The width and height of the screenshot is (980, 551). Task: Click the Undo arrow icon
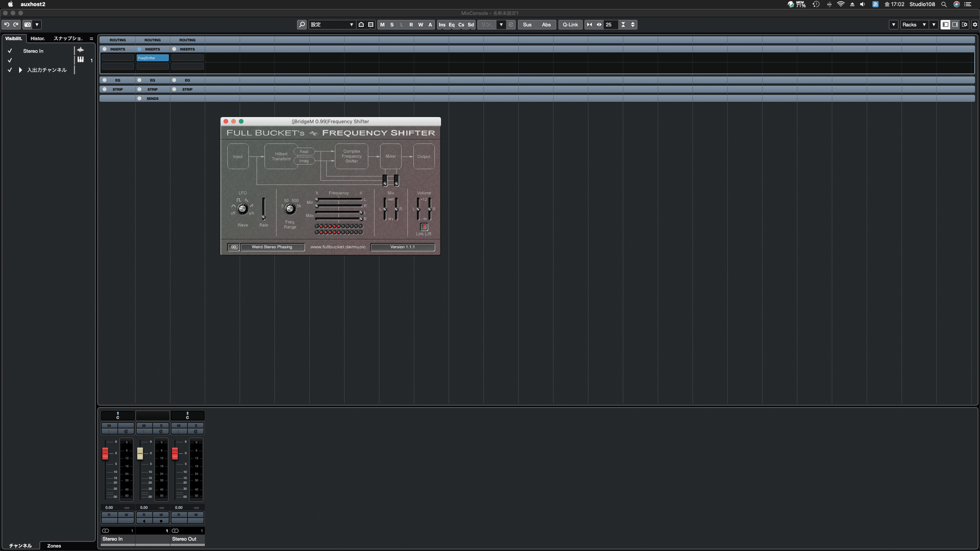7,24
